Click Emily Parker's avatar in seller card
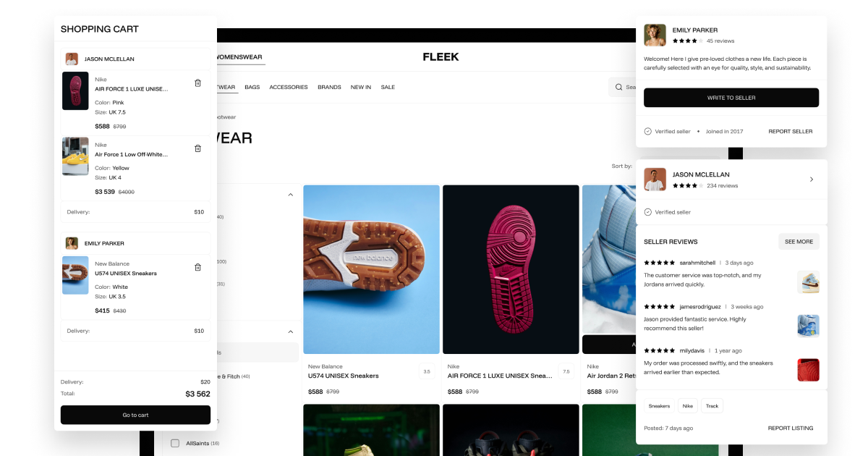Image resolution: width=868 pixels, height=456 pixels. point(655,35)
